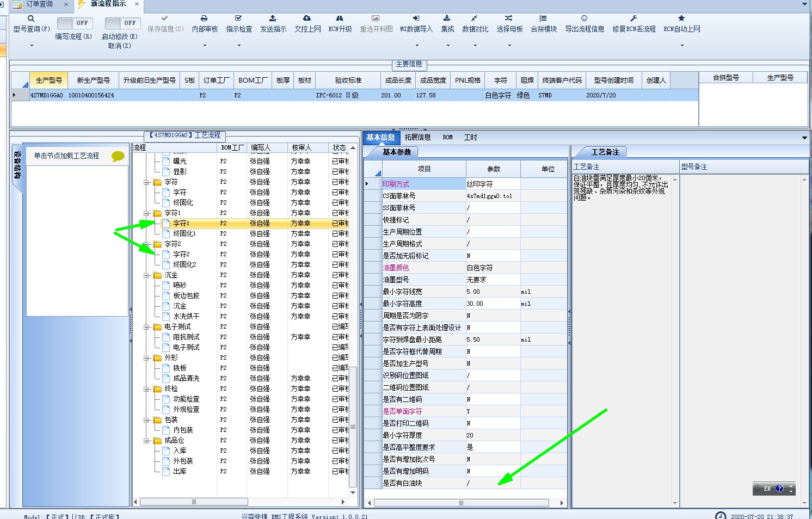Image resolution: width=812 pixels, height=519 pixels.
Task: Click the 单击节点加载工艺流程 speech bubble icon
Action: 118,157
